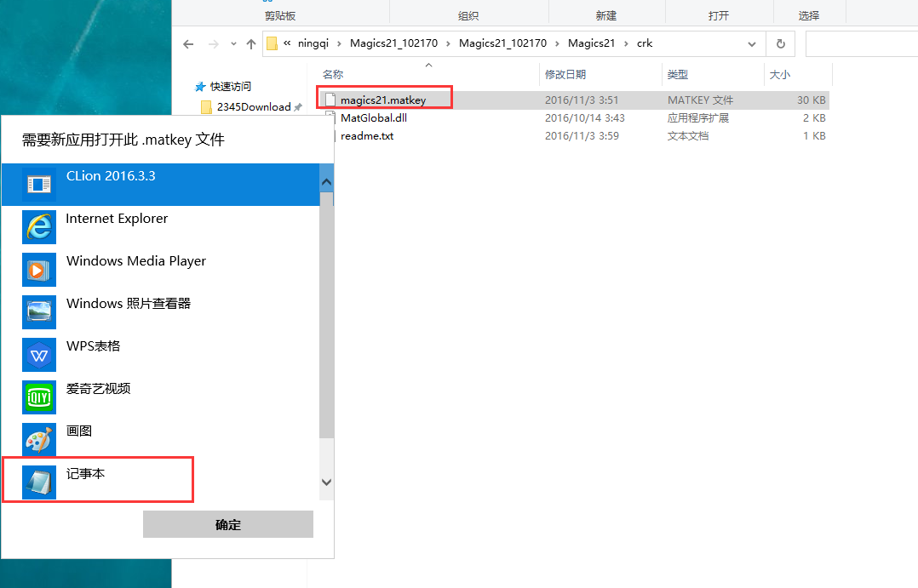
Task: Click the 剪贴板 ribbon group label
Action: pos(280,16)
